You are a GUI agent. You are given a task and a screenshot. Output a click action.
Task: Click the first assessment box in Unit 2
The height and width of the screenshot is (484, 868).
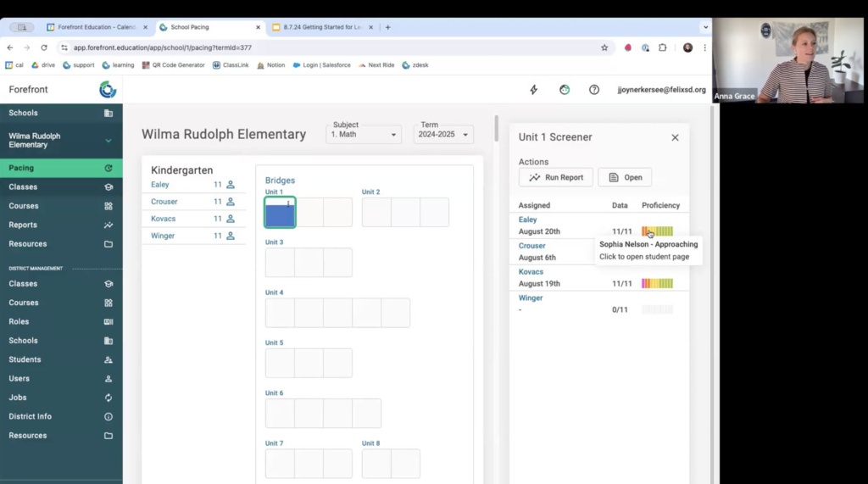click(376, 212)
